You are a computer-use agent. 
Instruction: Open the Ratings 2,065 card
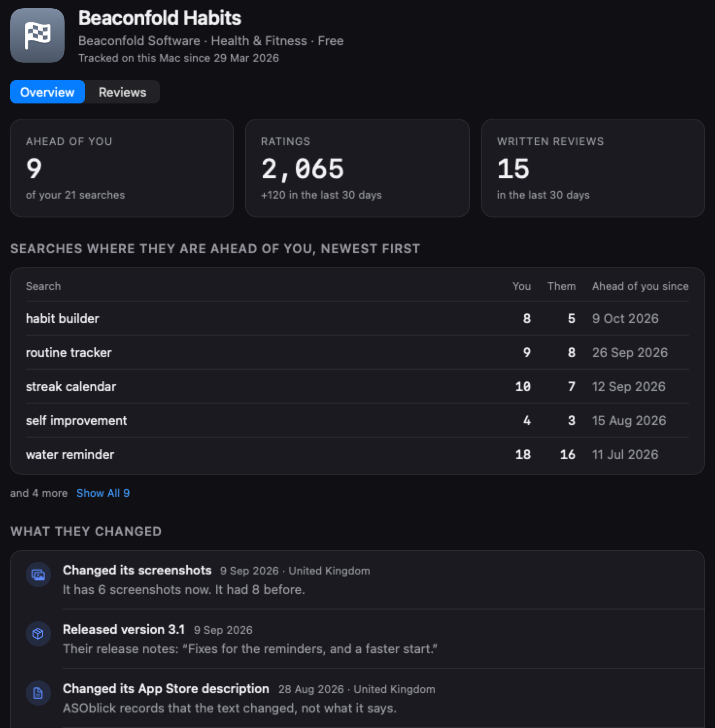[x=357, y=168]
